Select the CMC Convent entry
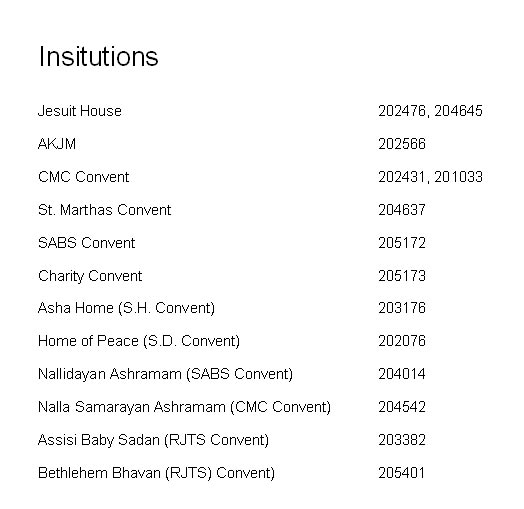 [84, 177]
